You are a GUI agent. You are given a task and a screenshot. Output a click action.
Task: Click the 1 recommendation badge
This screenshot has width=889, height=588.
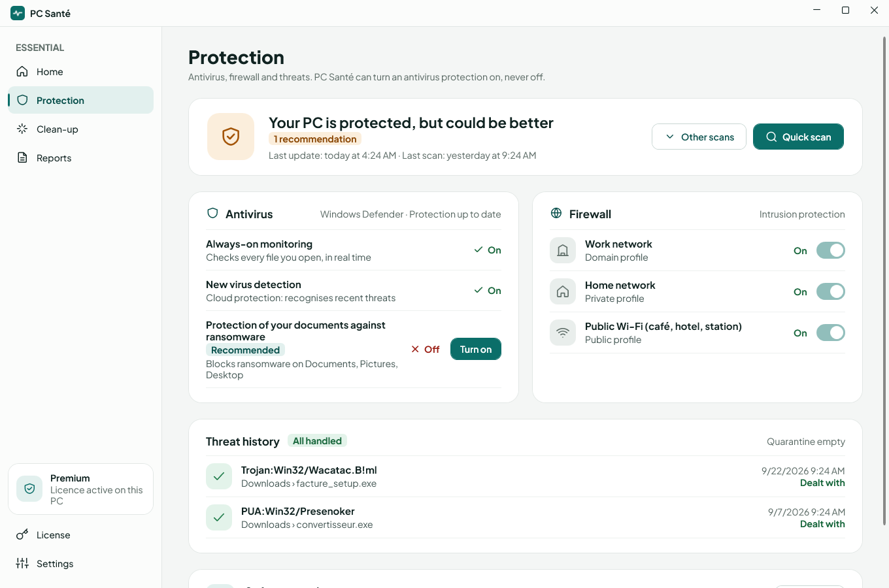point(315,139)
